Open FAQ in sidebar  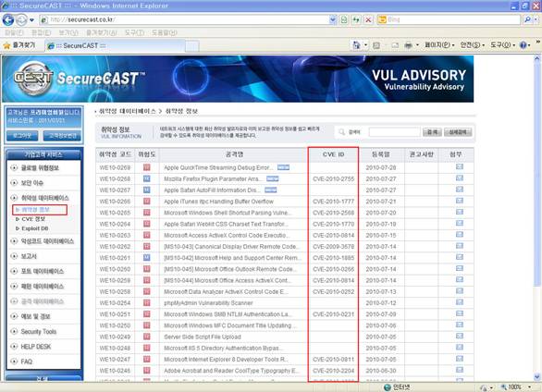(26, 361)
